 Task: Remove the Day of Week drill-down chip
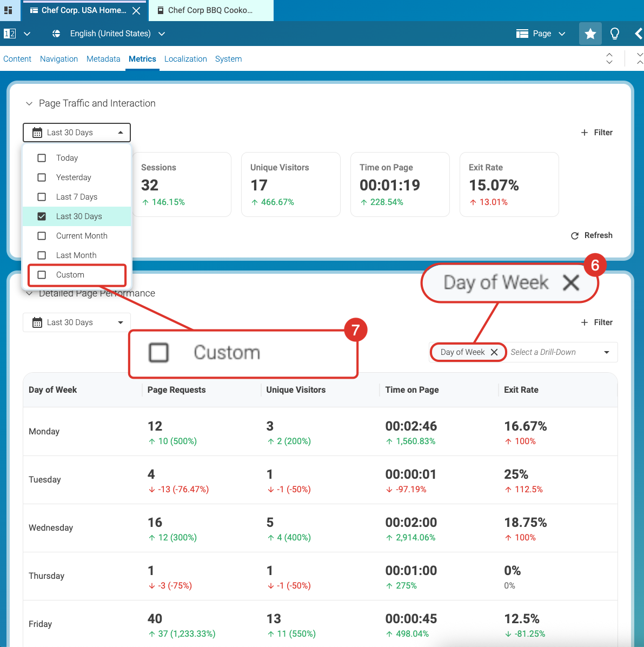coord(494,352)
